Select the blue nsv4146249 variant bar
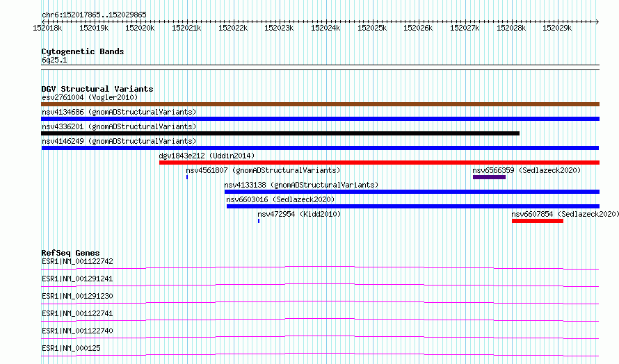The width and height of the screenshot is (619, 364). coord(320,148)
